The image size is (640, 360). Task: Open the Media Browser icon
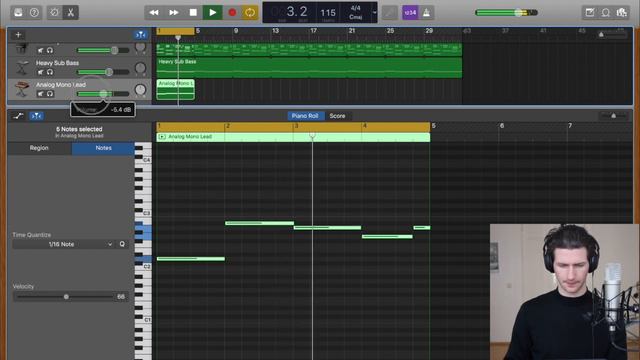coord(622,13)
